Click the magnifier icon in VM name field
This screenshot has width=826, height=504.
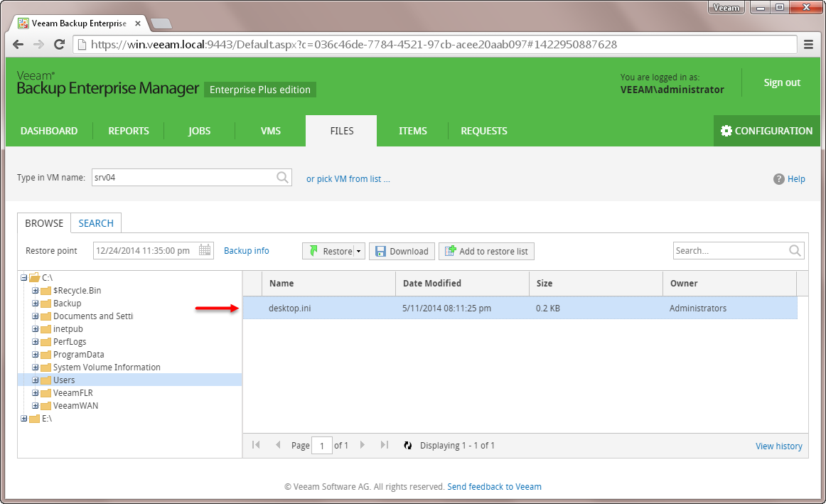[x=282, y=178]
